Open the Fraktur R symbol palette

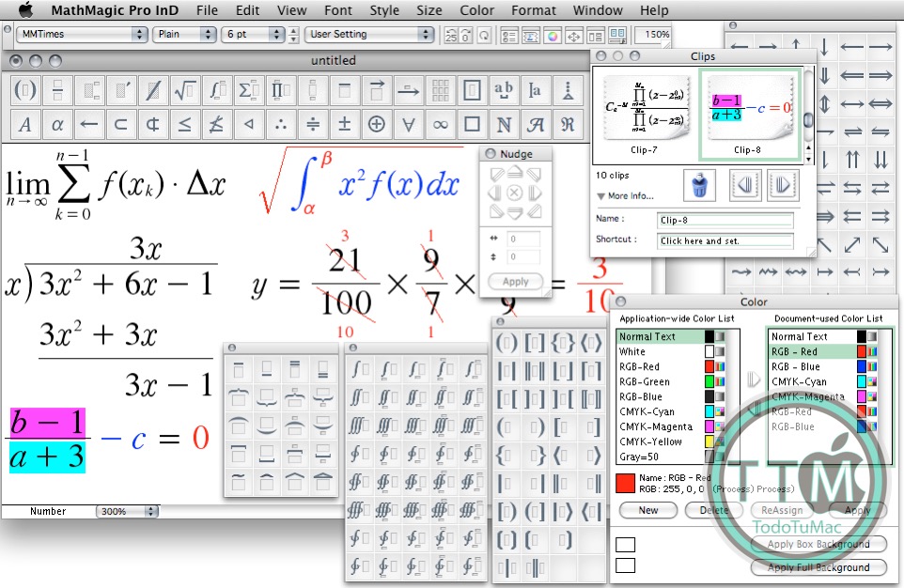pos(568,124)
